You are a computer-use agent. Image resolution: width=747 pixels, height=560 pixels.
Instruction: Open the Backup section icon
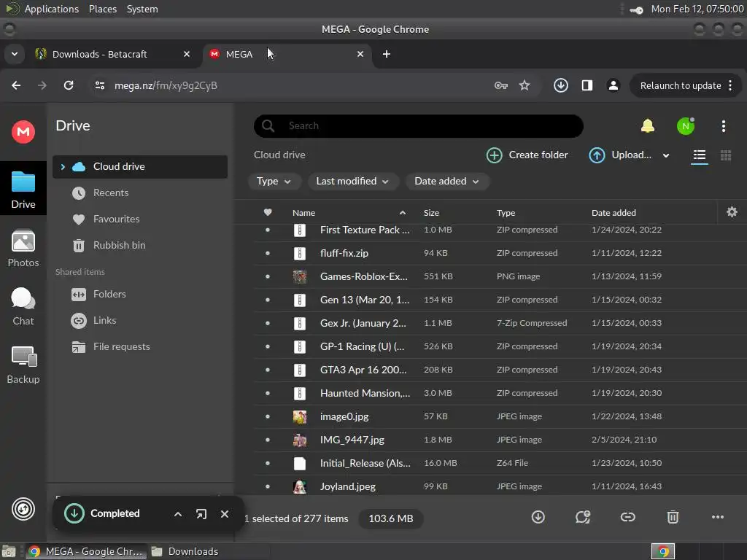click(24, 357)
